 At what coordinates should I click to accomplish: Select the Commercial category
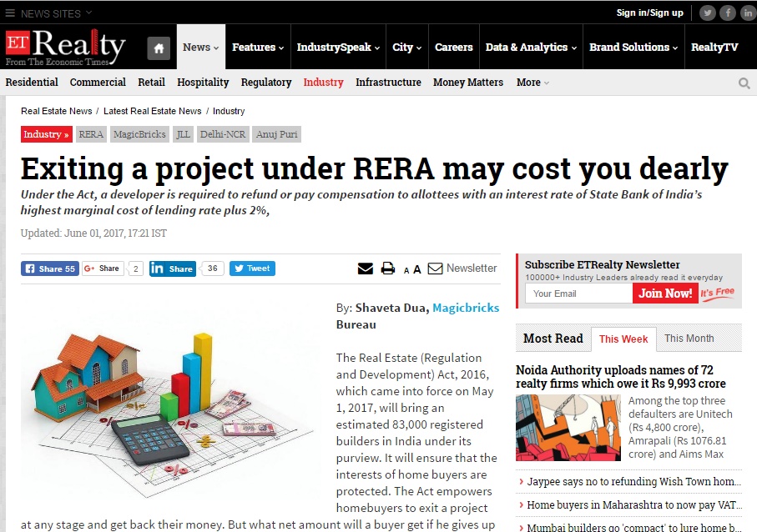click(98, 83)
